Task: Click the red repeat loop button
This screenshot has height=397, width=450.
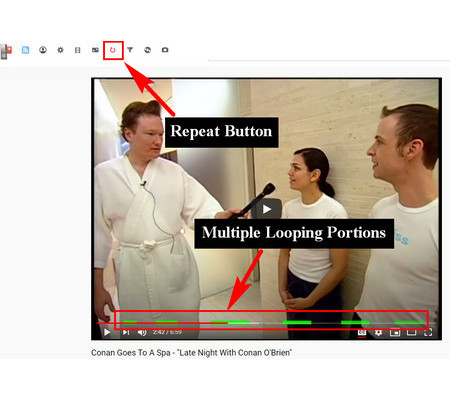Action: 113,50
